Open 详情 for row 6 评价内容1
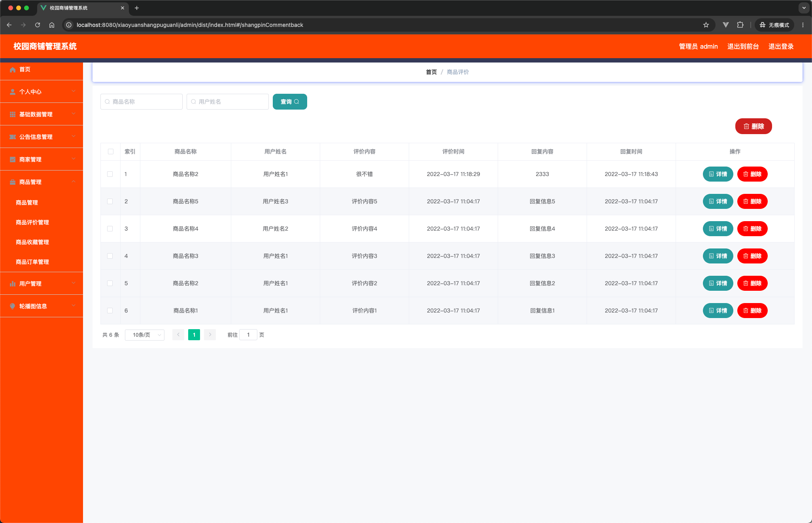 point(718,311)
